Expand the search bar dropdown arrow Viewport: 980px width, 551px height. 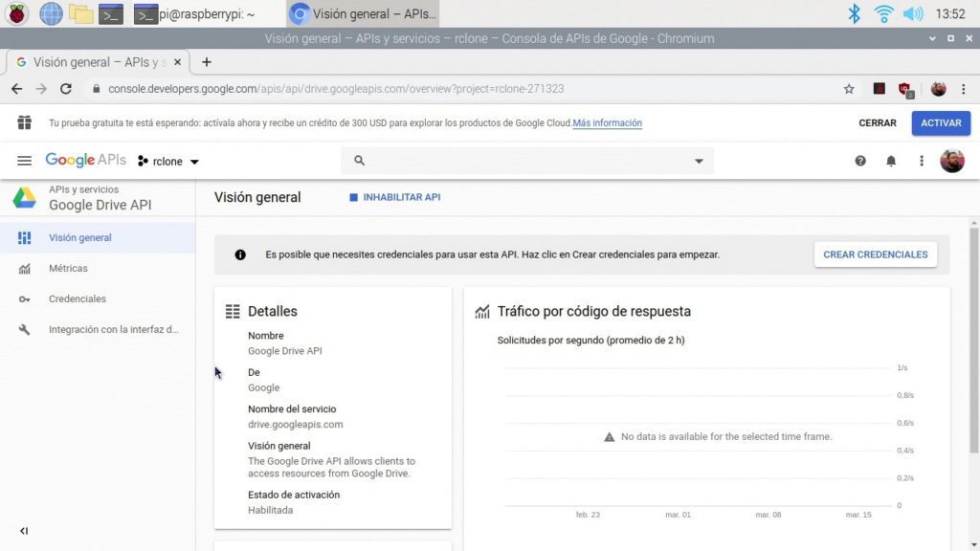point(699,162)
